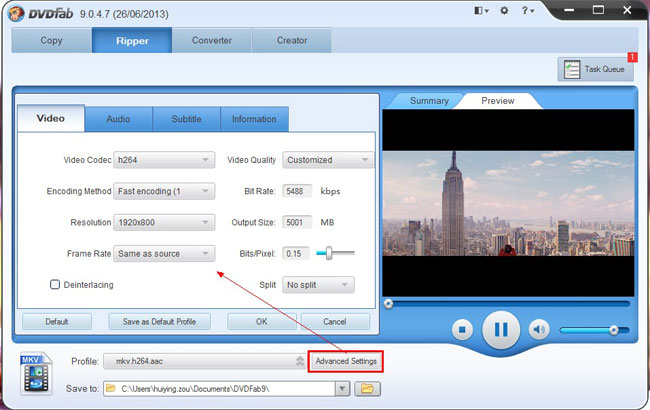This screenshot has height=410, width=650.
Task: Click the preview seek bar handle
Action: (x=388, y=304)
